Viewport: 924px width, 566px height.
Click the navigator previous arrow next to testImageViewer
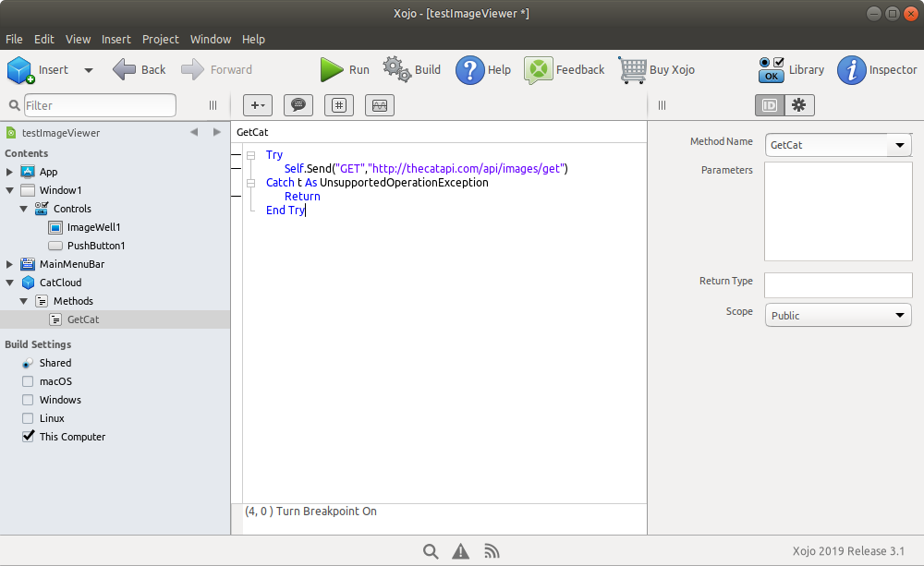tap(194, 133)
